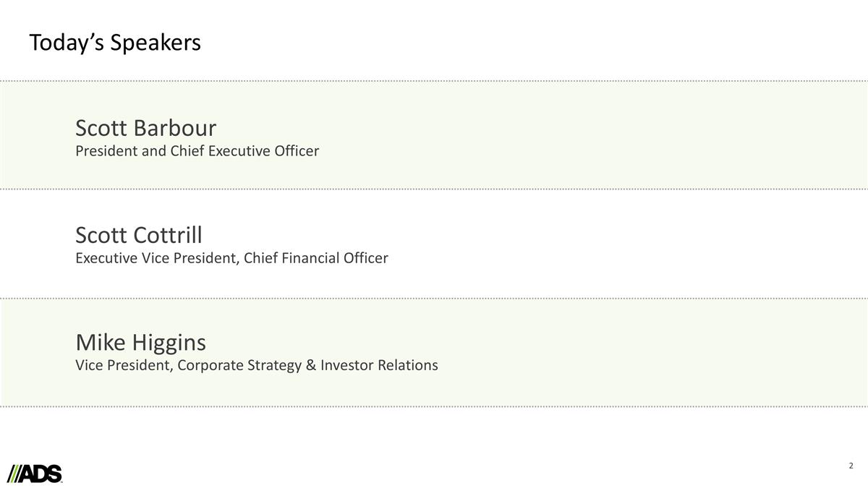Click the ADS logo in the footer
Viewport: 868px width, 488px height.
click(x=35, y=473)
